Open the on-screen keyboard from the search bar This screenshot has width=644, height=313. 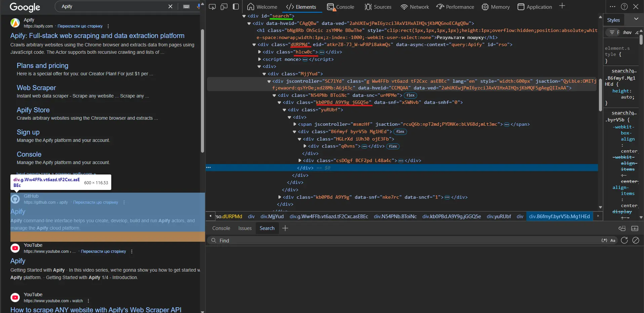[186, 6]
